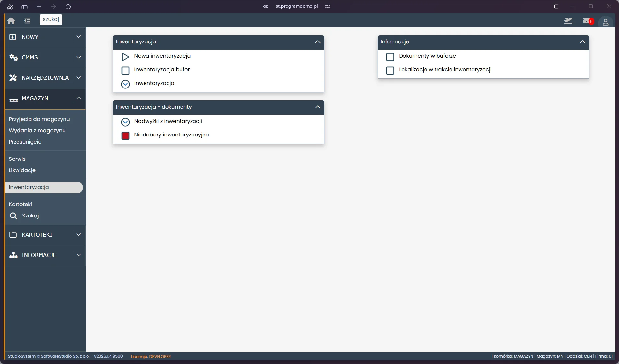The height and width of the screenshot is (364, 619).
Task: Collapse sidebar with the menu toggle icon
Action: point(27,21)
